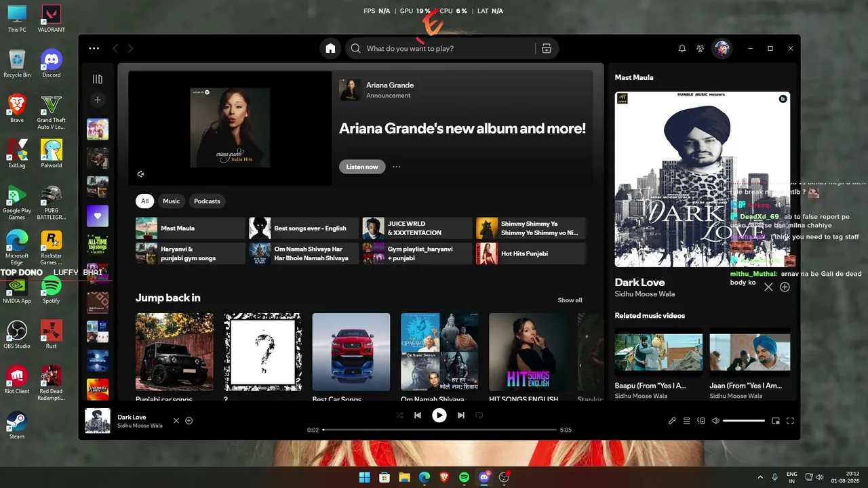Mute the volume using the speaker icon
The width and height of the screenshot is (868, 488).
click(x=715, y=421)
